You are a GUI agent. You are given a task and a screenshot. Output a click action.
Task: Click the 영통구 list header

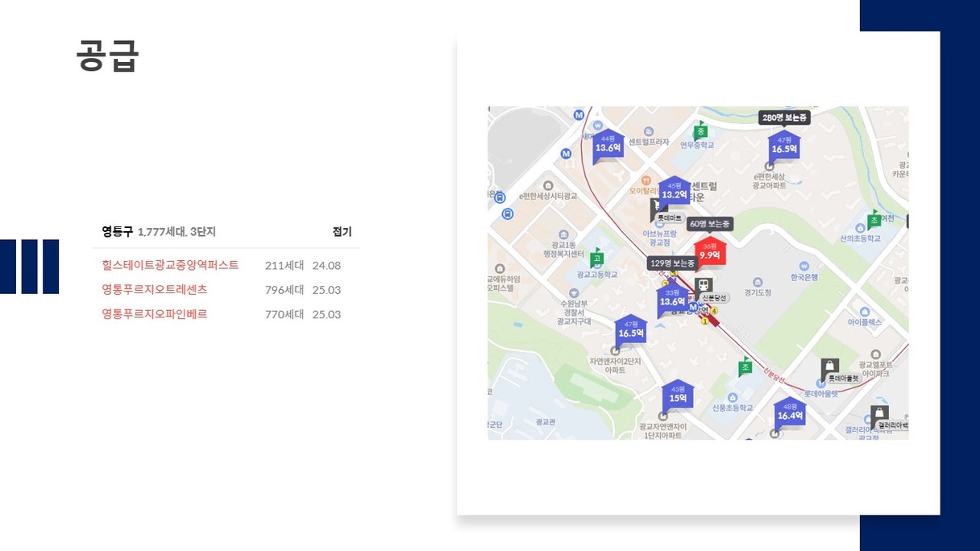(x=117, y=231)
